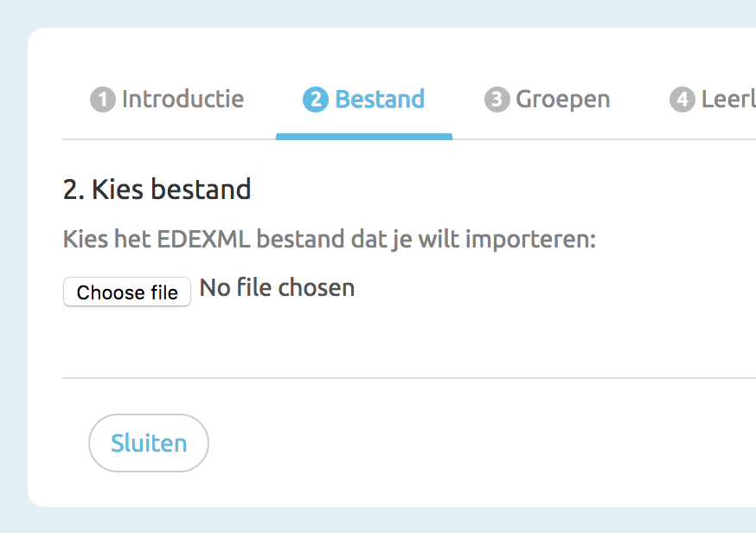
Task: Click the "No file chosen" label
Action: 277,288
